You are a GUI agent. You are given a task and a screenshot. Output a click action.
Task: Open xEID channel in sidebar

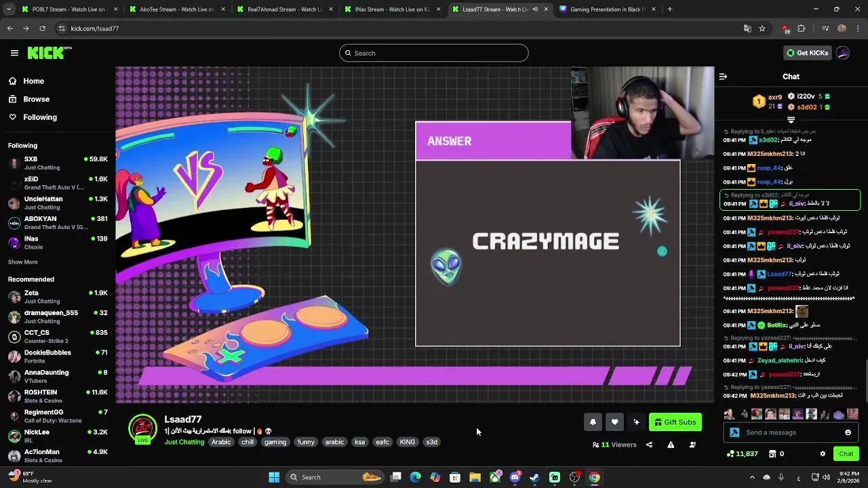click(x=57, y=183)
